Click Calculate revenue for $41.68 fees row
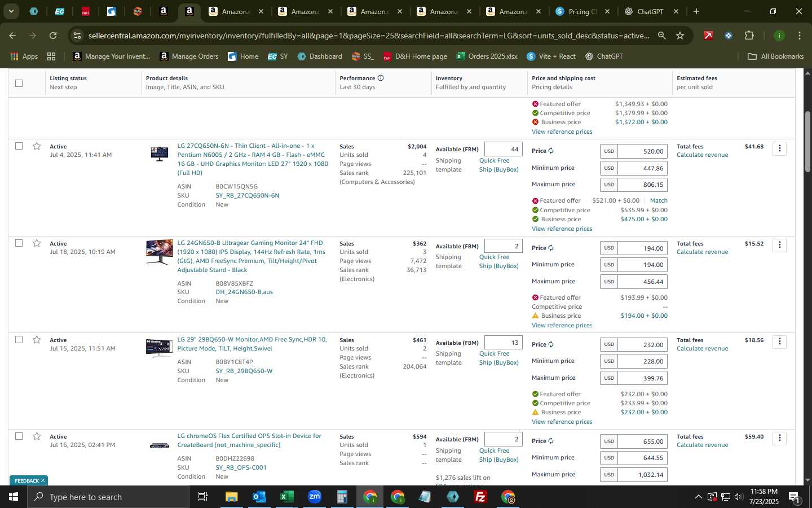This screenshot has height=508, width=812. 702,155
